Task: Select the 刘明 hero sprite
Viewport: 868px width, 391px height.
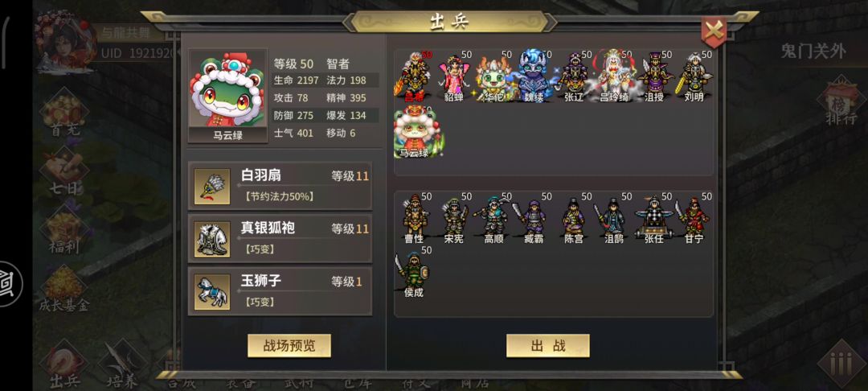Action: (x=693, y=76)
